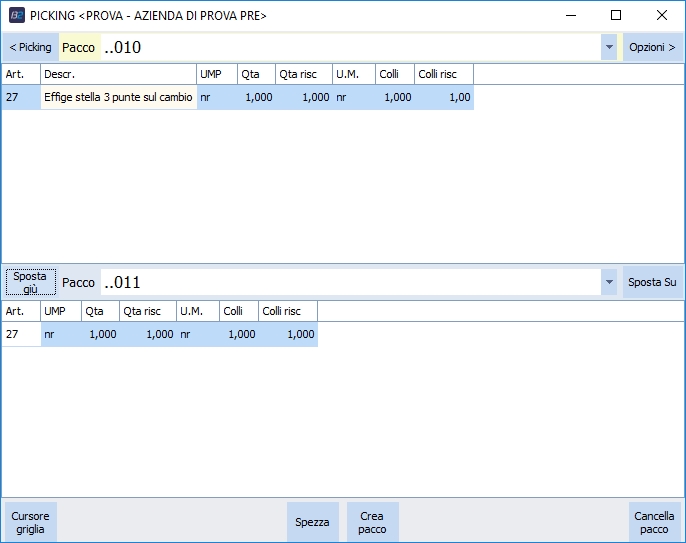Click the top grid UMP column header
Screen dimensions: 686x543
(217, 74)
